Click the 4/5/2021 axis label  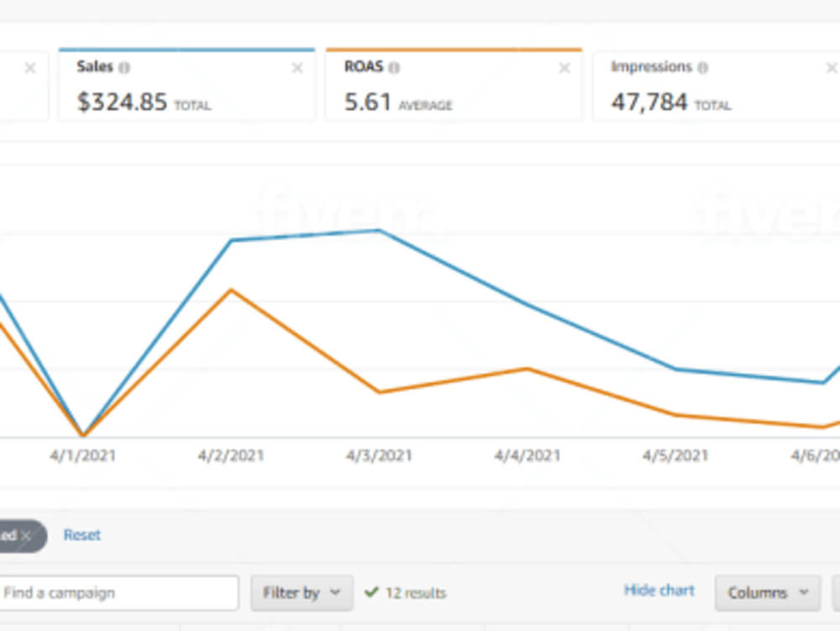coord(675,456)
